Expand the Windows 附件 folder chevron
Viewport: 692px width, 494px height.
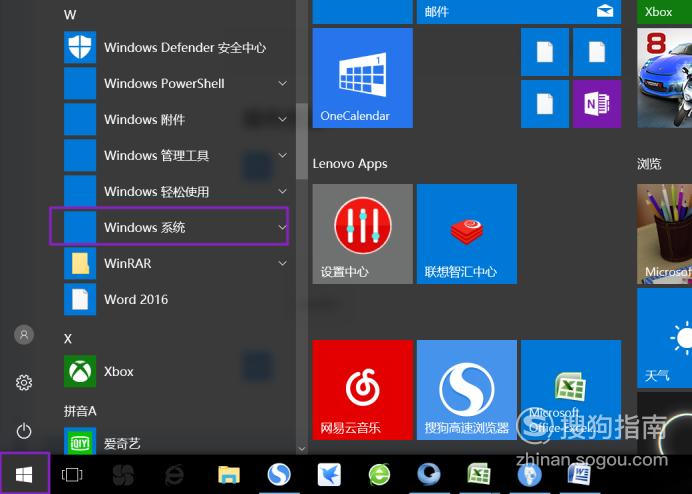(282, 119)
